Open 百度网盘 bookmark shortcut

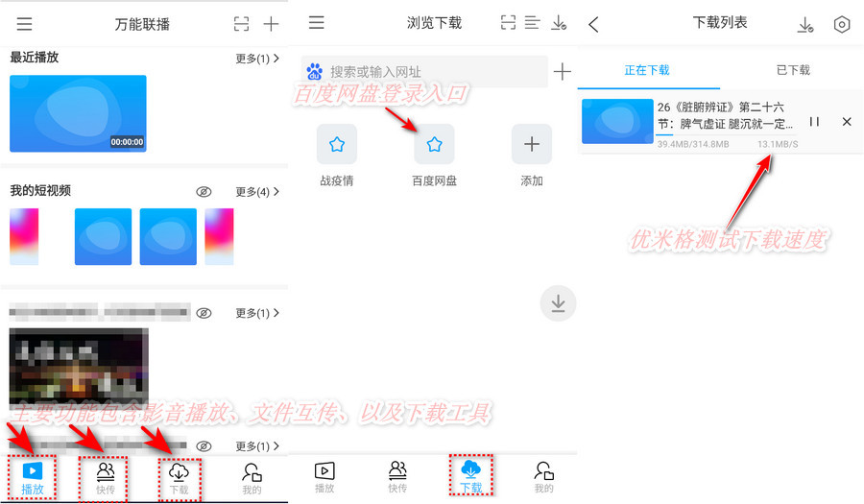[x=434, y=145]
